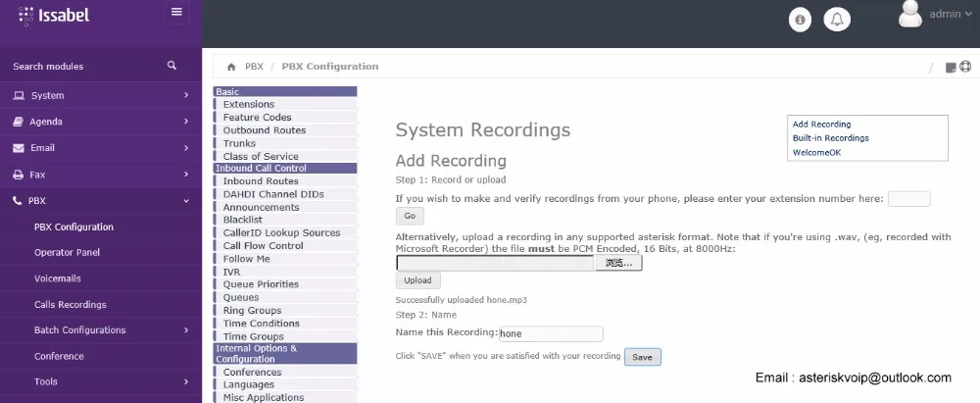Screen dimensions: 980x403
Task: Expand the Tools submenu chevron
Action: (x=186, y=381)
